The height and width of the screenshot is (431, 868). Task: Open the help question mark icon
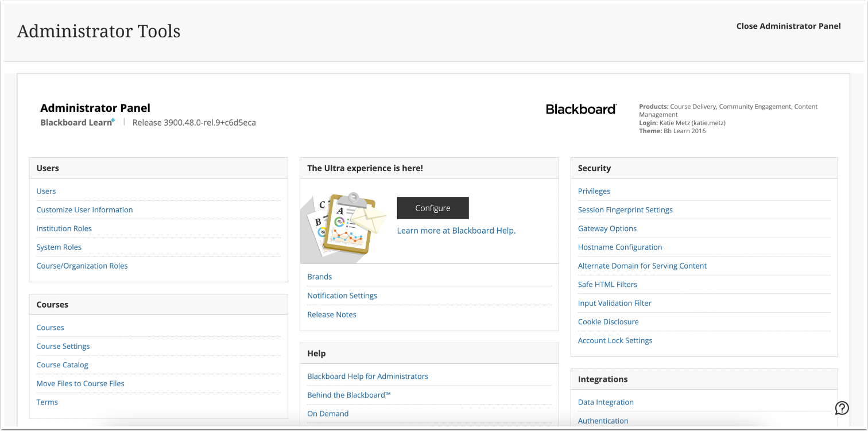point(842,408)
